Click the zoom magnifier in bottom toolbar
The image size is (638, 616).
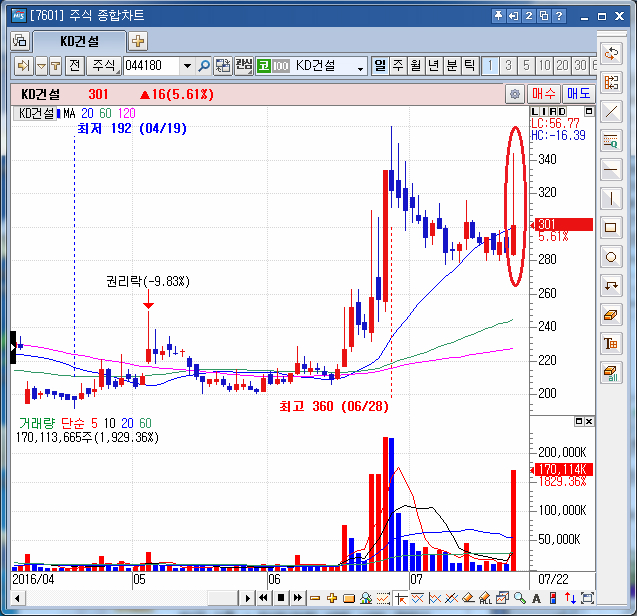[x=520, y=598]
